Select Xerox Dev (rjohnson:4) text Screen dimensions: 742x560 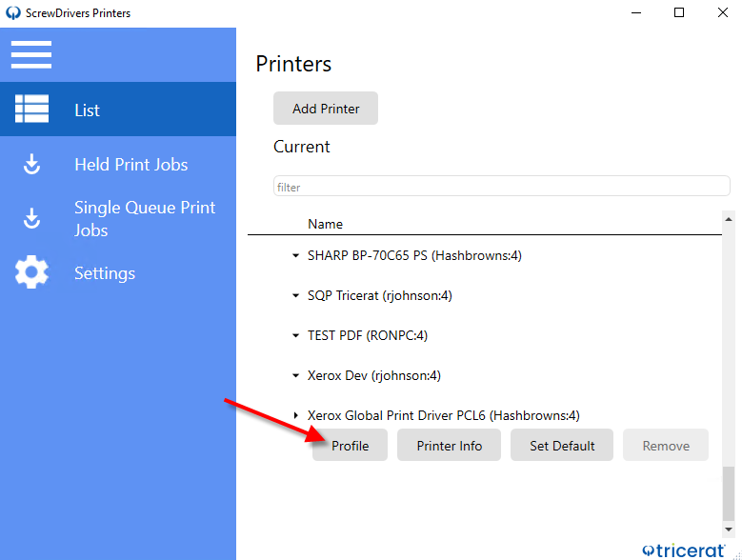pyautogui.click(x=374, y=375)
